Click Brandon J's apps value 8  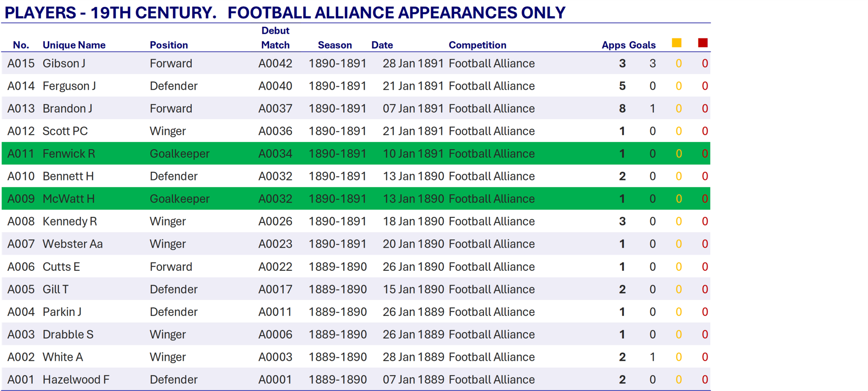tap(622, 108)
